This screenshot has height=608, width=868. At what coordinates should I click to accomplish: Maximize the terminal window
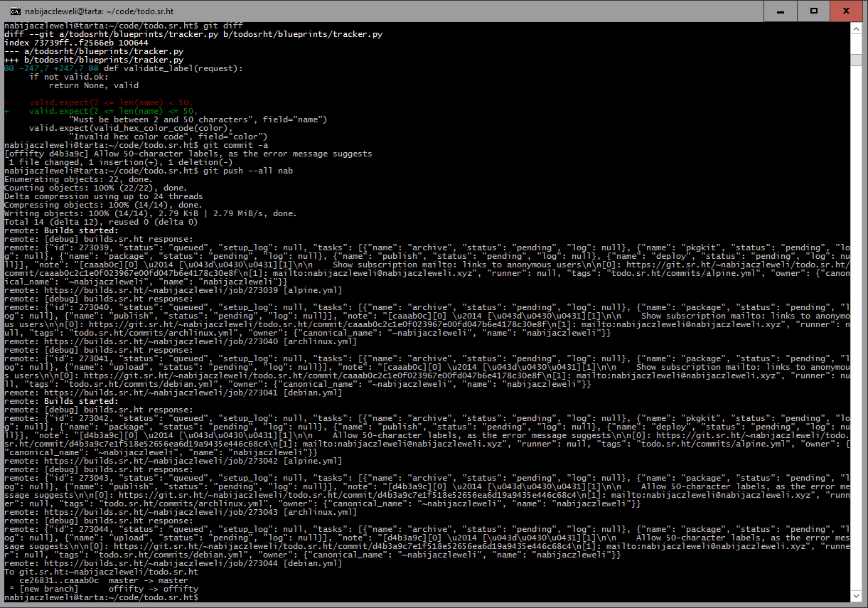click(x=815, y=10)
